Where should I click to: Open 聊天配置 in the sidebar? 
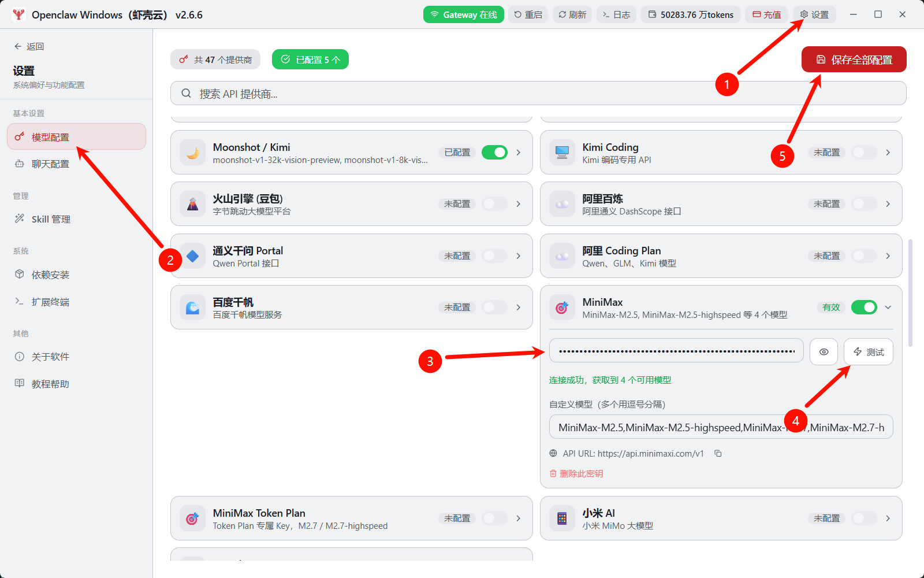76,164
